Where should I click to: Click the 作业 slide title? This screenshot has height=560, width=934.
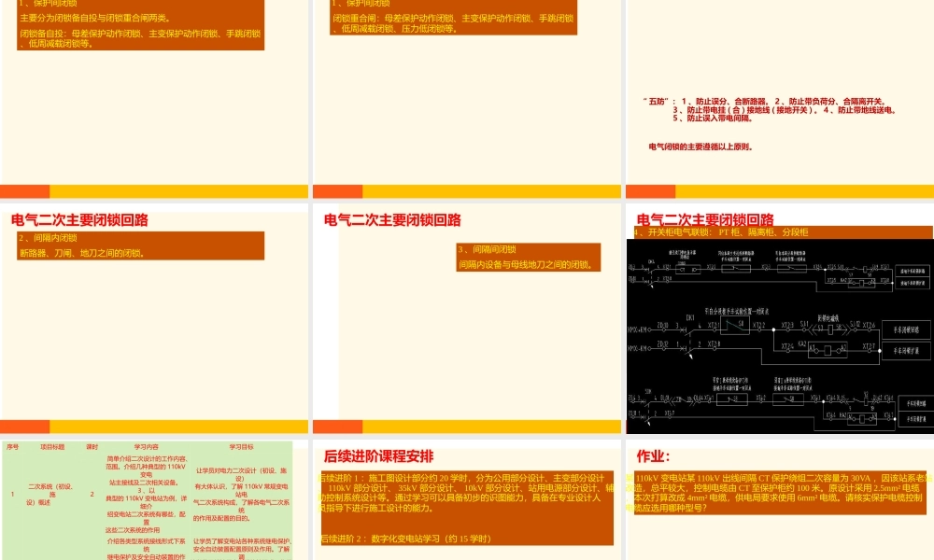(654, 456)
